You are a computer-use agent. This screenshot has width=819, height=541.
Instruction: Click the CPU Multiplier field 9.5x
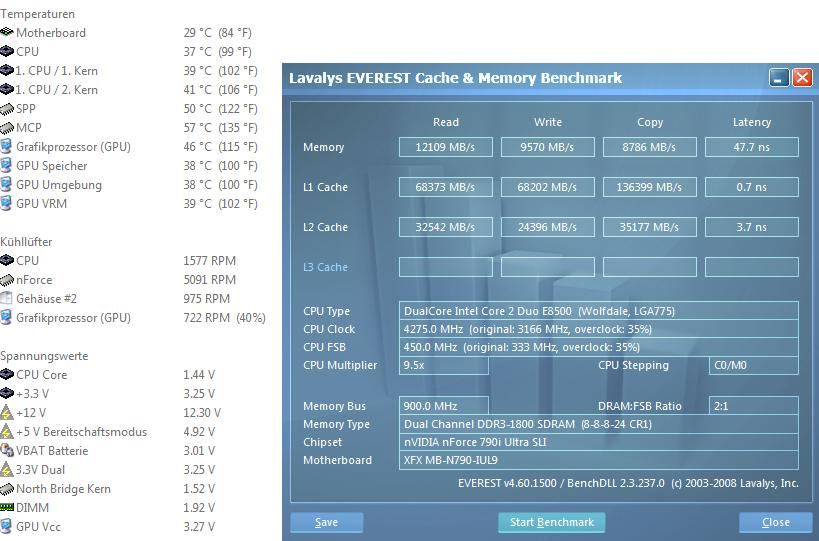point(443,366)
